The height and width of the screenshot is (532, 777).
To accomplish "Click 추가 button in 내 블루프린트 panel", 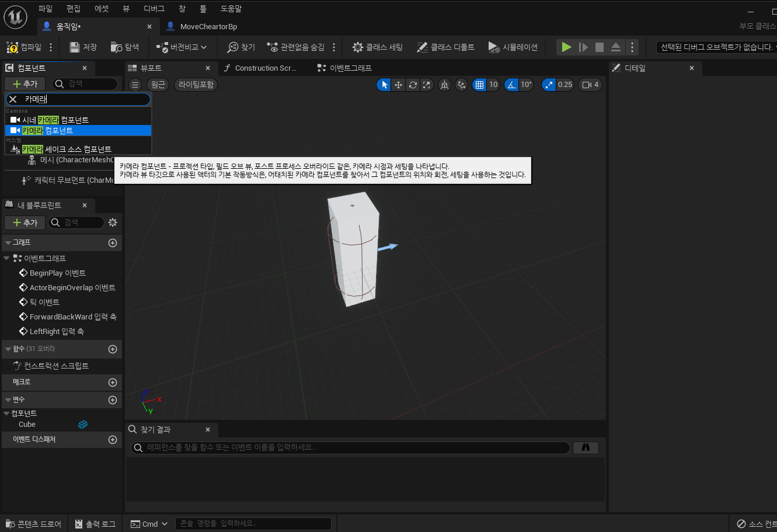I will 25,222.
